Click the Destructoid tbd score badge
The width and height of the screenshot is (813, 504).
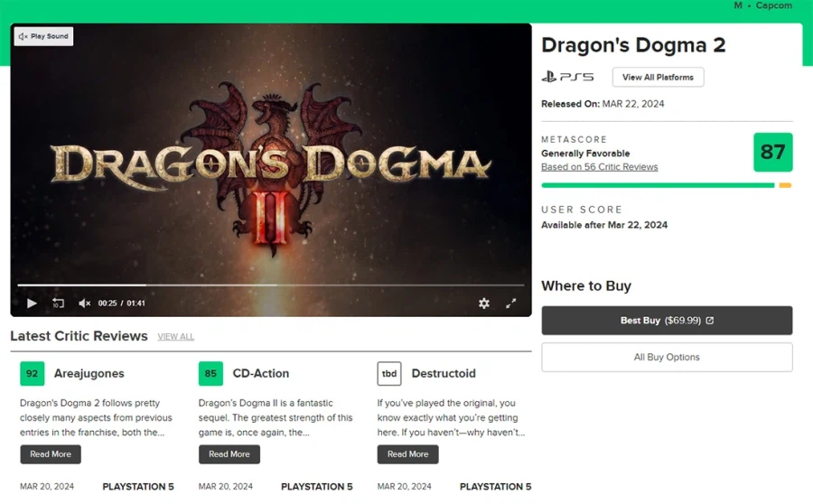click(x=389, y=373)
